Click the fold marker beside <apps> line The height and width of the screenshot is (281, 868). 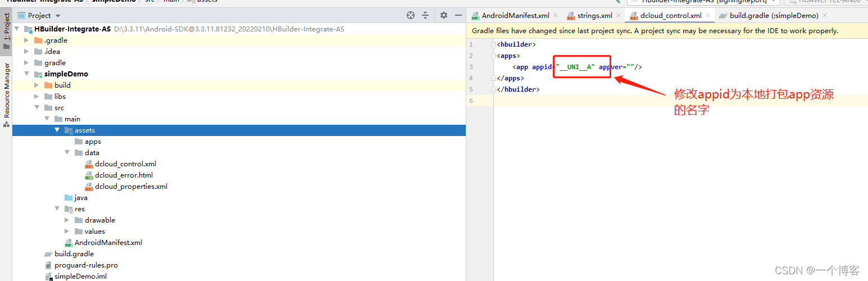click(x=493, y=56)
